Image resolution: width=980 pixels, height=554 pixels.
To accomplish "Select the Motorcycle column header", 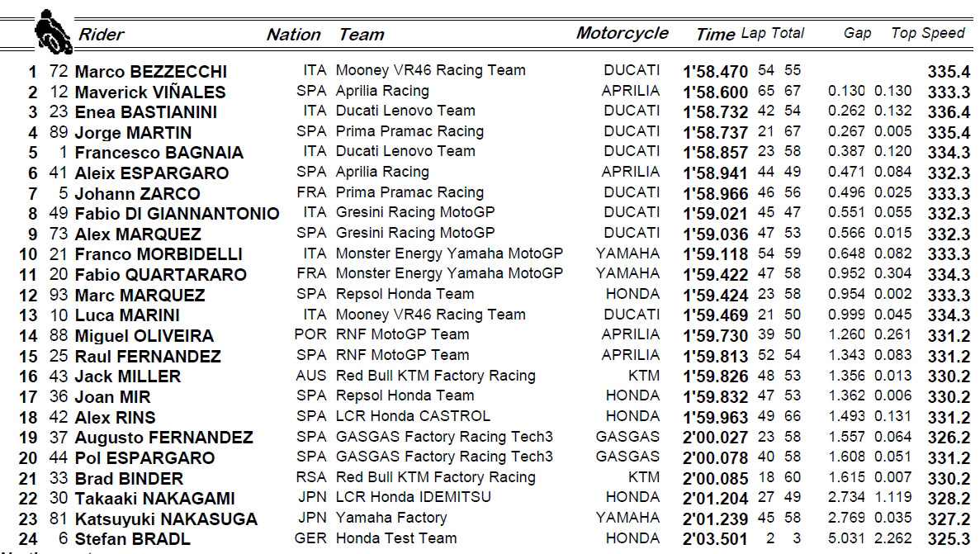I will pyautogui.click(x=622, y=33).
